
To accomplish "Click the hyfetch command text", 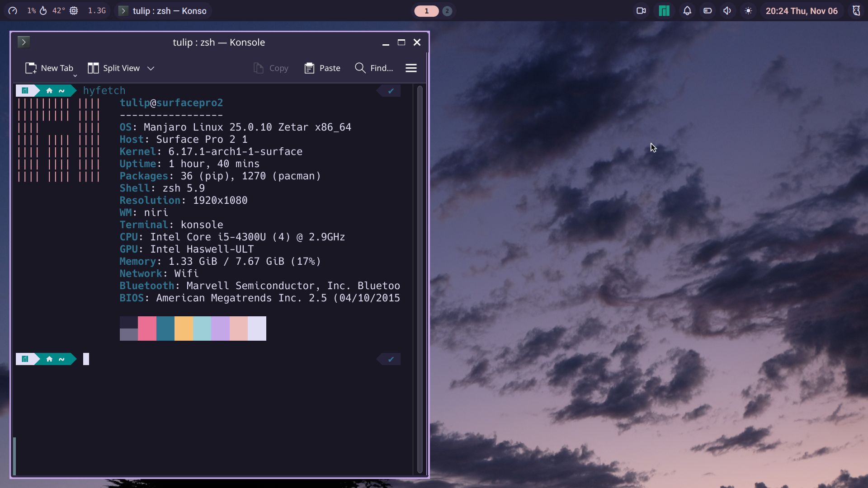I will 104,91.
